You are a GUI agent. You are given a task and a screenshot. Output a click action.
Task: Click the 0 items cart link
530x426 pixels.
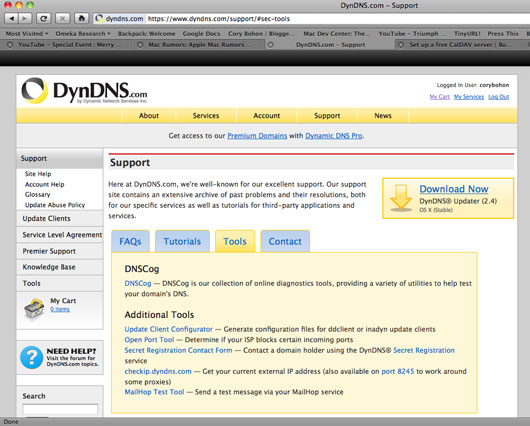tap(60, 309)
